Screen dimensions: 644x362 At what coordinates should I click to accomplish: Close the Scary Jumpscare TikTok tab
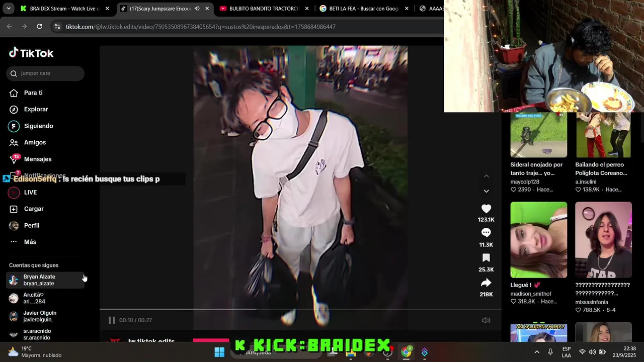[207, 9]
